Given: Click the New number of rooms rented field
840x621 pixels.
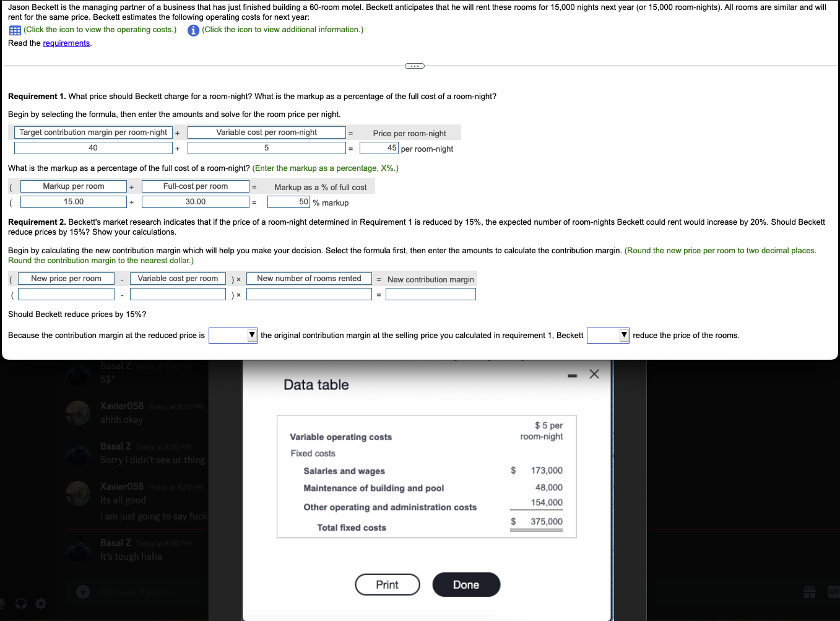Looking at the screenshot, I should pyautogui.click(x=309, y=295).
